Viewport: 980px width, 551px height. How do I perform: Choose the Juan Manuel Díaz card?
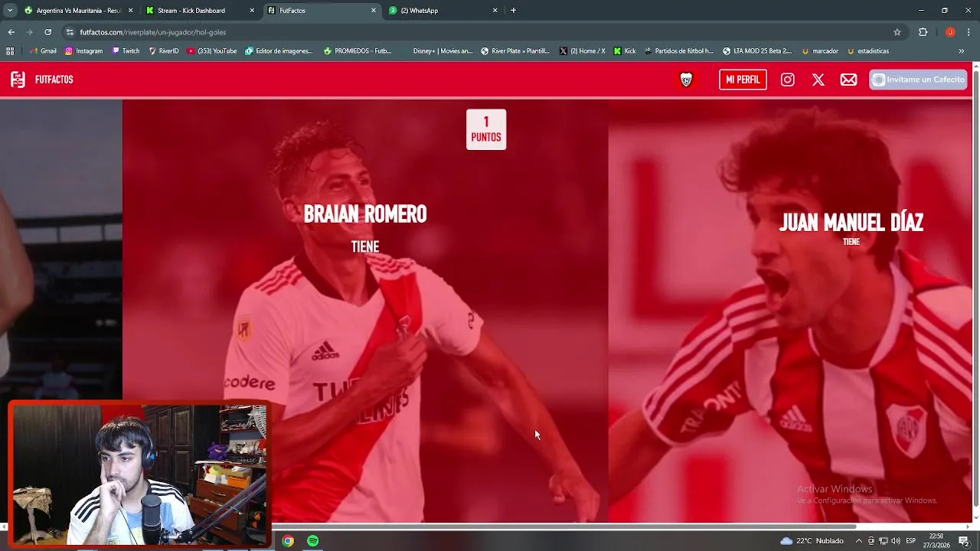790,311
